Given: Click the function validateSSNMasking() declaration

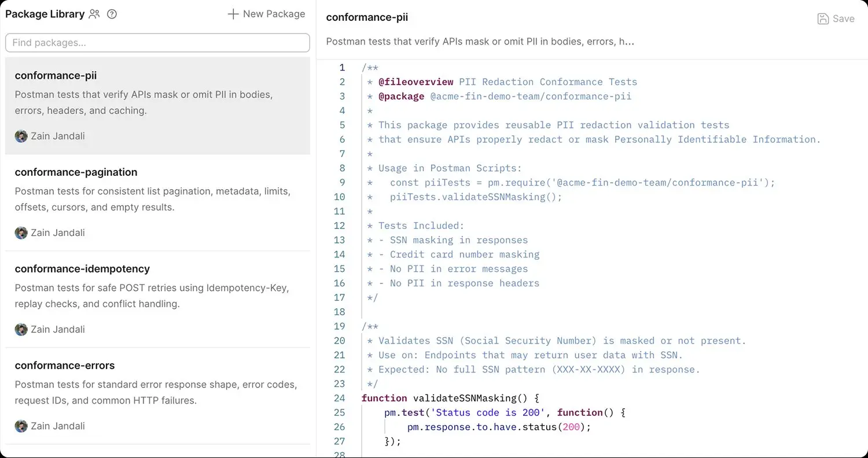Looking at the screenshot, I should tap(450, 398).
